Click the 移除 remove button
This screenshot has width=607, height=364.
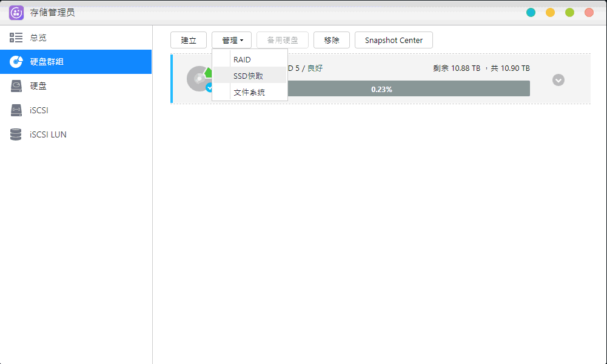[x=332, y=40]
